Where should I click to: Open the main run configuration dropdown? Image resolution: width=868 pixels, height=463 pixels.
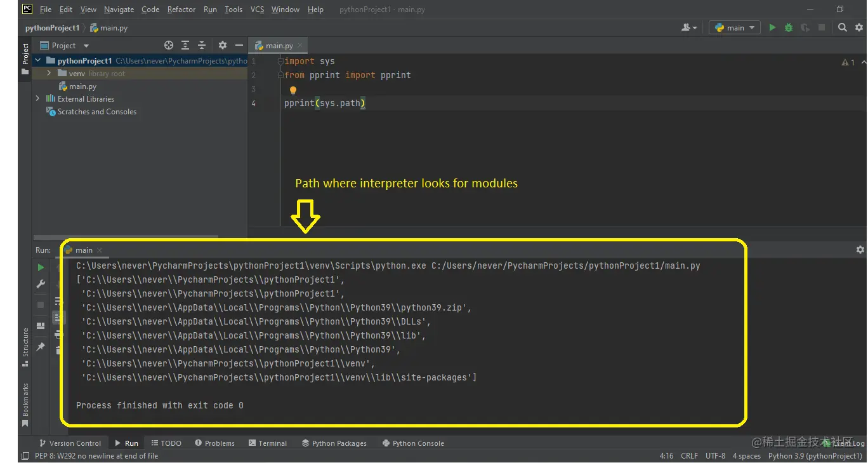tap(734, 27)
